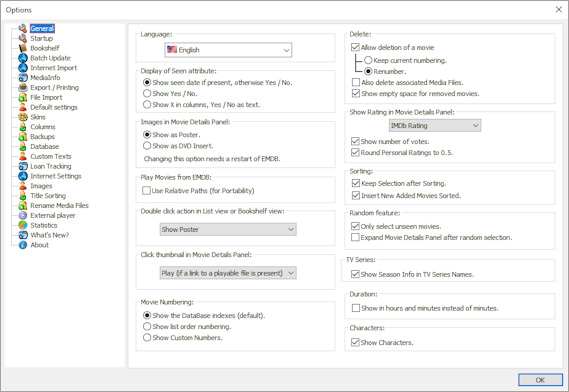Open the Internet Settings options page
This screenshot has height=392, width=569.
pyautogui.click(x=56, y=176)
